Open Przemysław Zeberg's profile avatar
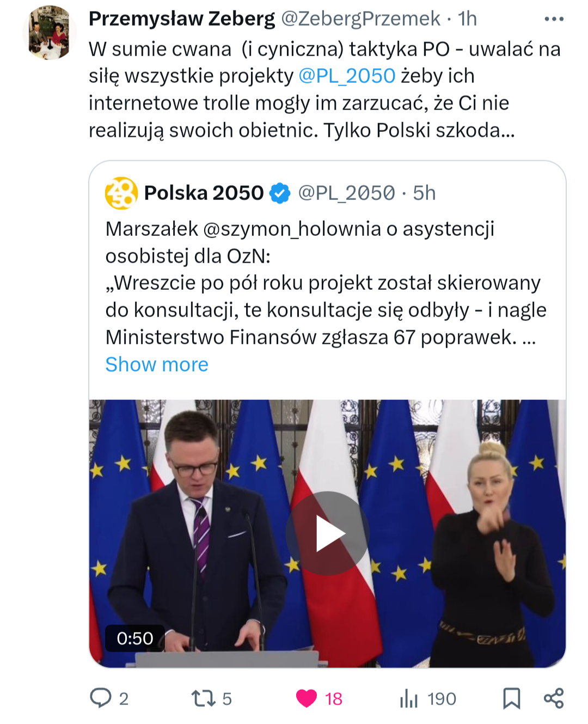The image size is (588, 724). point(50,33)
